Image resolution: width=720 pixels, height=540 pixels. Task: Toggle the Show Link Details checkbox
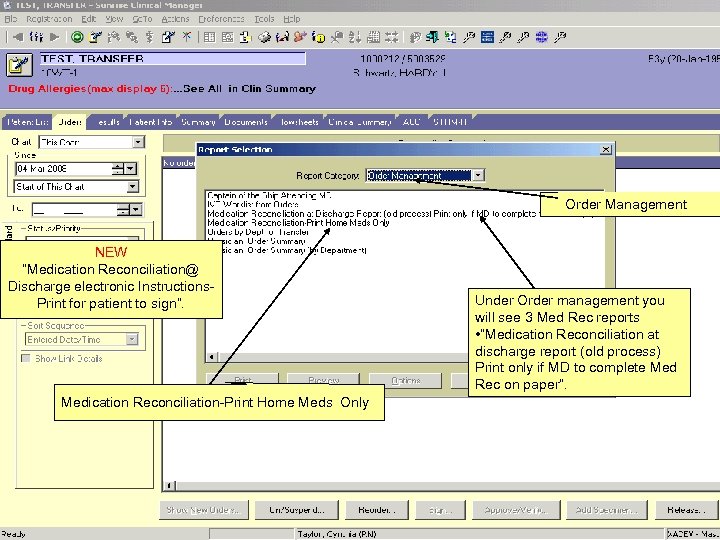point(26,358)
